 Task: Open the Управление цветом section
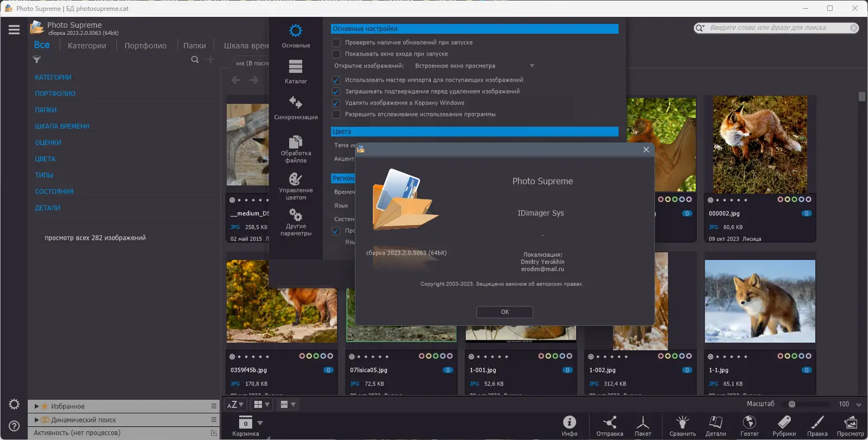pyautogui.click(x=296, y=186)
